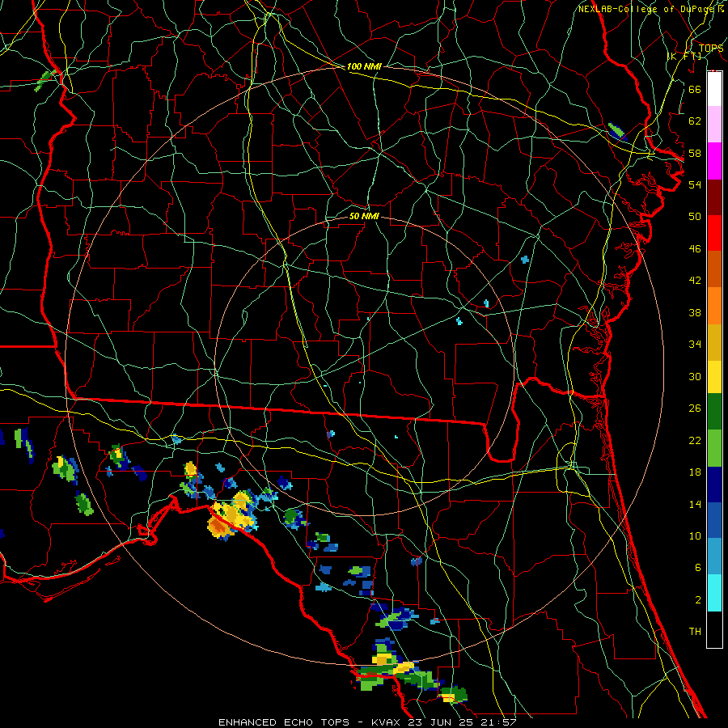This screenshot has height=728, width=728.
Task: Click the "K FT" units label
Action: click(685, 56)
